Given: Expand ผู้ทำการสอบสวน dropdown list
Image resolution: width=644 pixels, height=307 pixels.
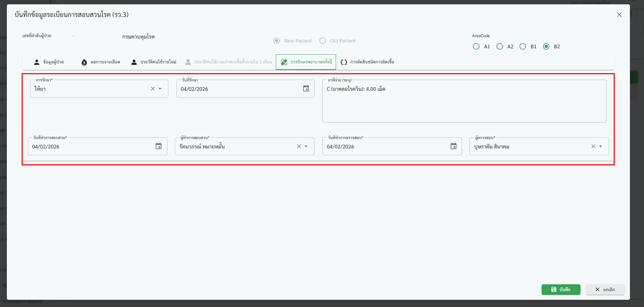Looking at the screenshot, I should click(306, 146).
